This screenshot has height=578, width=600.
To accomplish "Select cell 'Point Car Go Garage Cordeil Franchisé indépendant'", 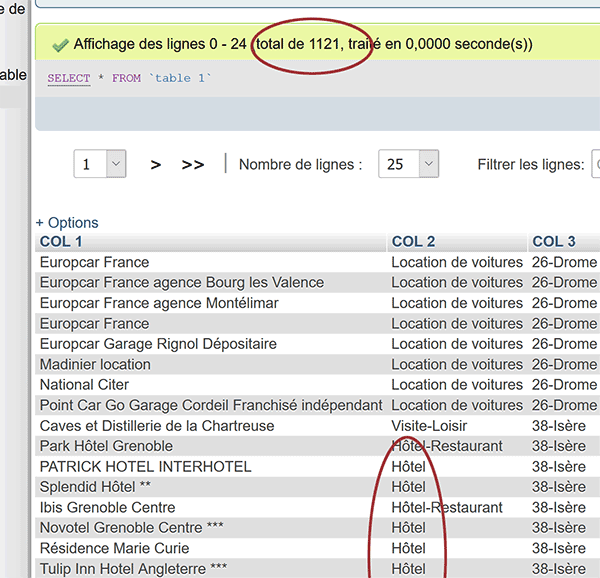I will [x=210, y=405].
